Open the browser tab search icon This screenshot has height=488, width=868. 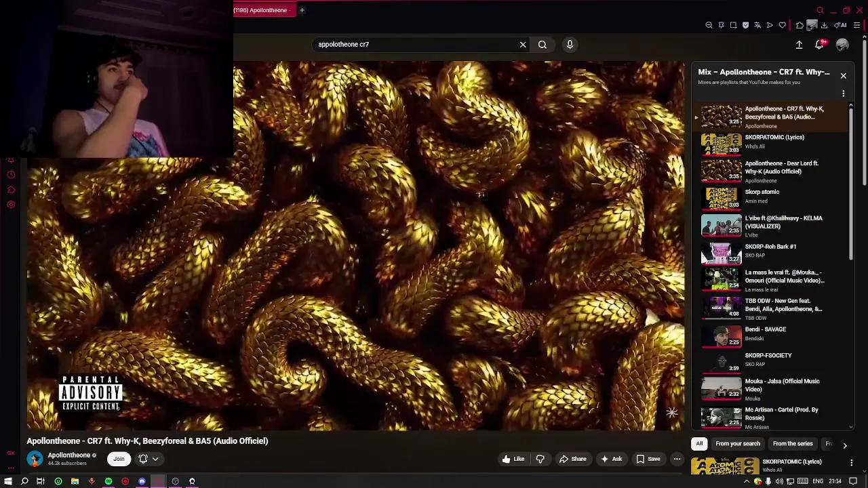[820, 10]
